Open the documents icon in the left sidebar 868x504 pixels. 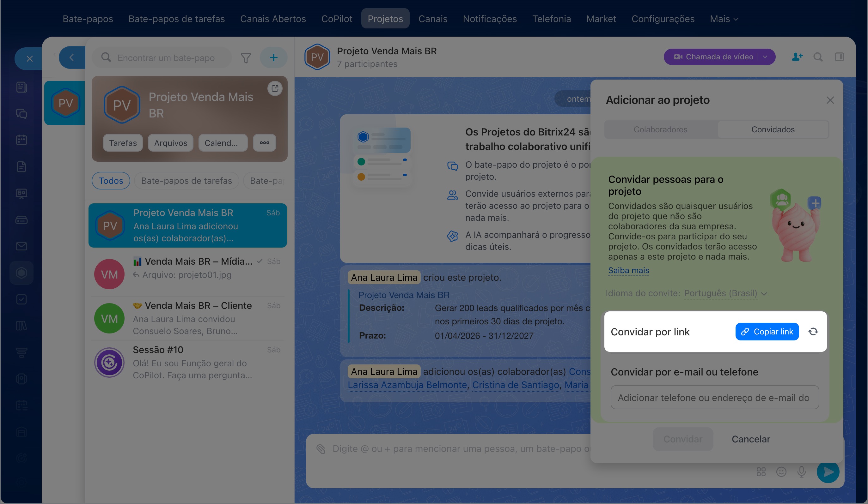[x=21, y=166]
